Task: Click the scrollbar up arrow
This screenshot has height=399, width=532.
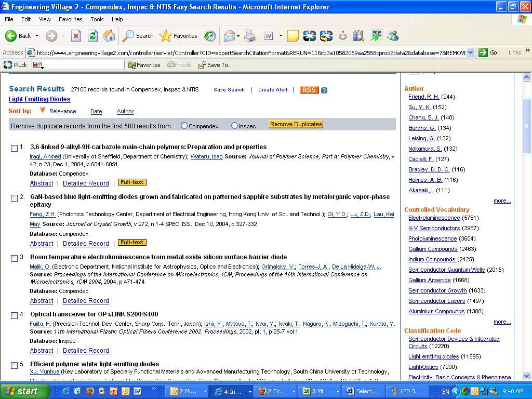Action: coord(527,77)
